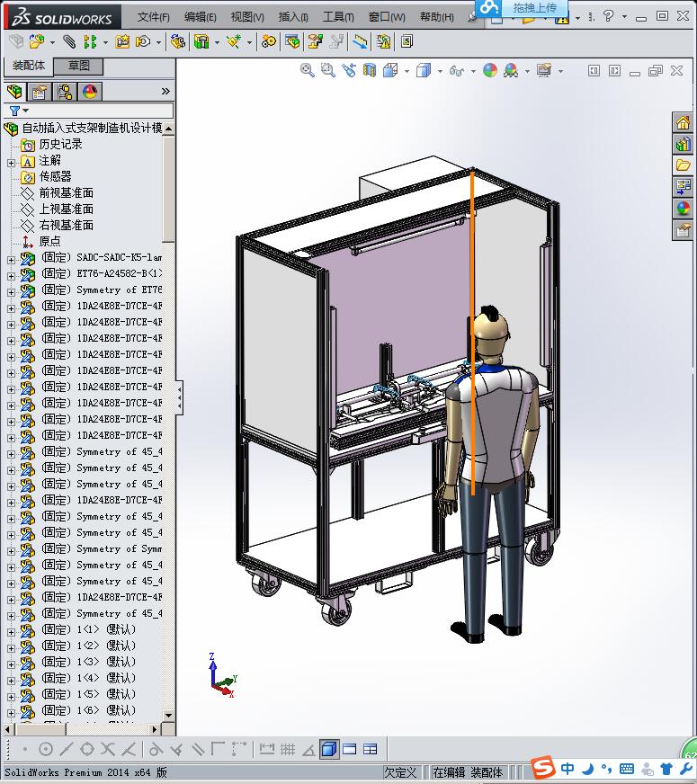Click feature tree scroll-down arrow
Image resolution: width=697 pixels, height=784 pixels.
(x=168, y=716)
